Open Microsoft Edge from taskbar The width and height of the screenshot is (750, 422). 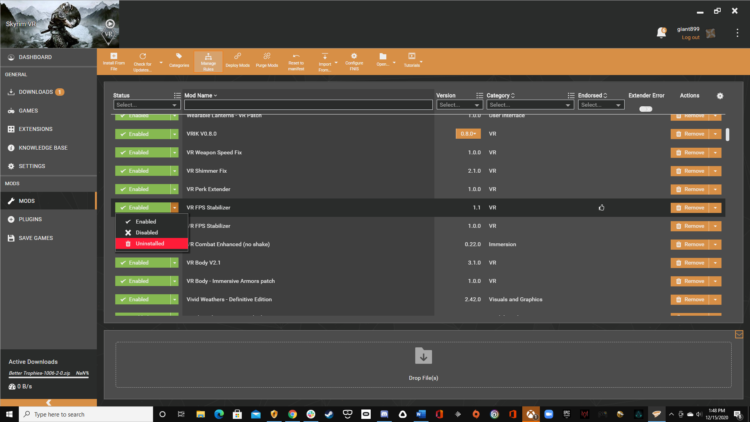(x=219, y=414)
